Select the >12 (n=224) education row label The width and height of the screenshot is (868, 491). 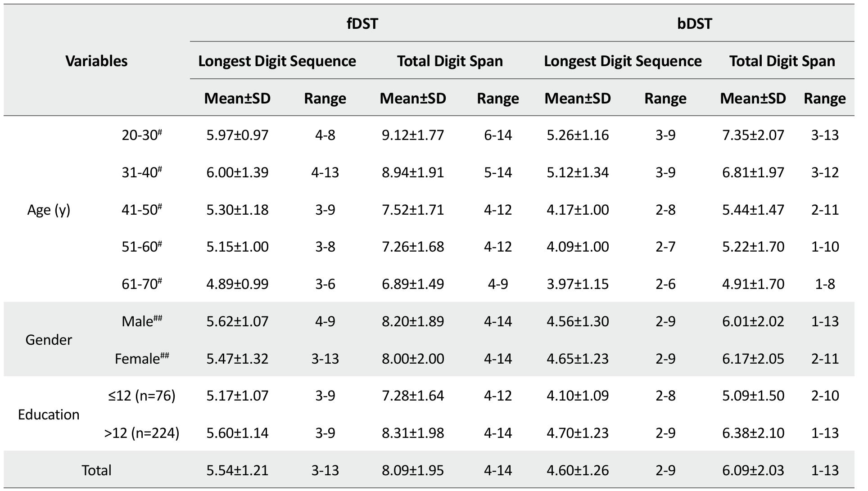pyautogui.click(x=141, y=433)
